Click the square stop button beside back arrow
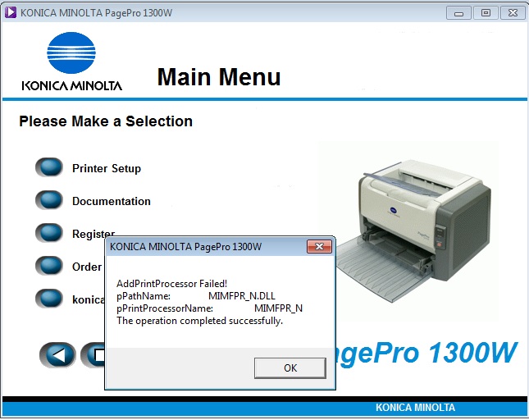Viewport: 529px width, 420px height. [93, 354]
